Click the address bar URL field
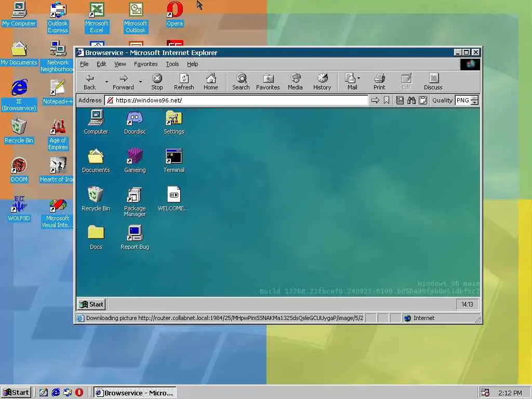 236,100
